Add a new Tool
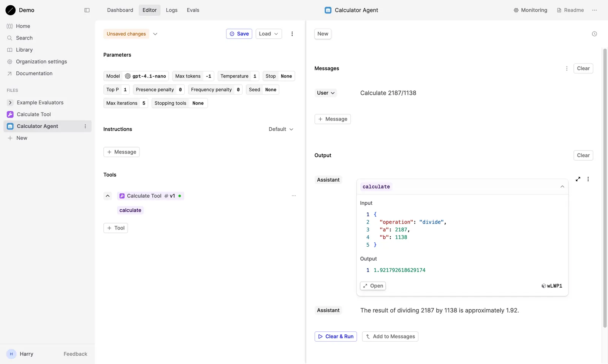 tap(116, 228)
